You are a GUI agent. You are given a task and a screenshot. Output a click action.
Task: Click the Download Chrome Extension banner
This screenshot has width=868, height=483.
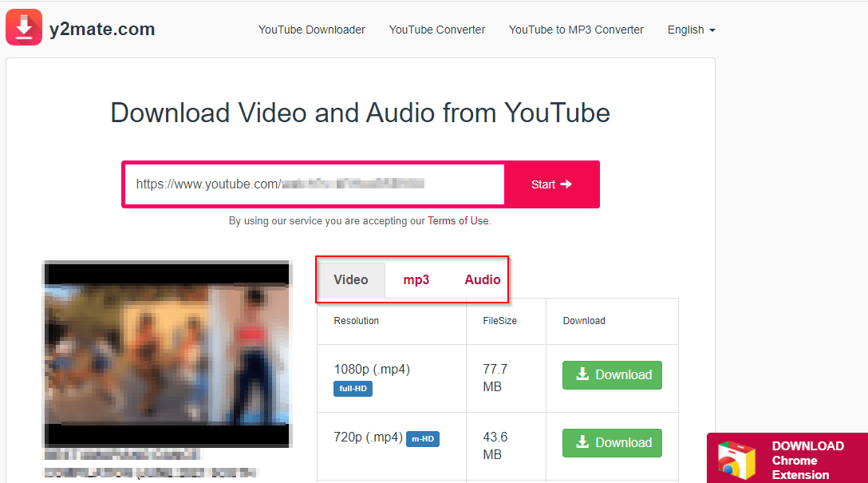click(x=787, y=458)
